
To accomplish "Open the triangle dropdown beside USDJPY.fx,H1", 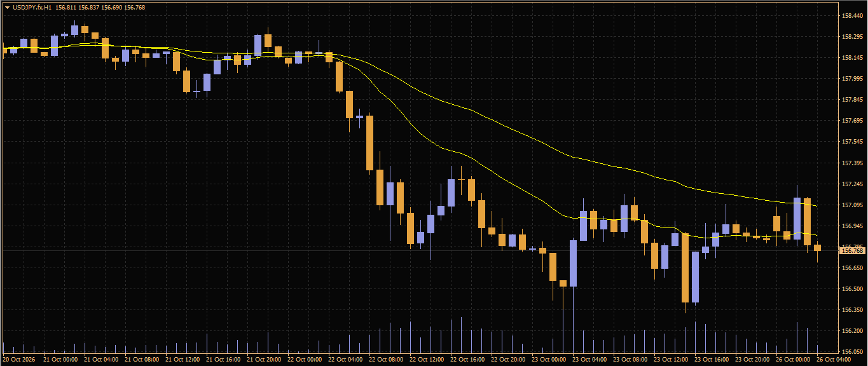I will tap(7, 7).
